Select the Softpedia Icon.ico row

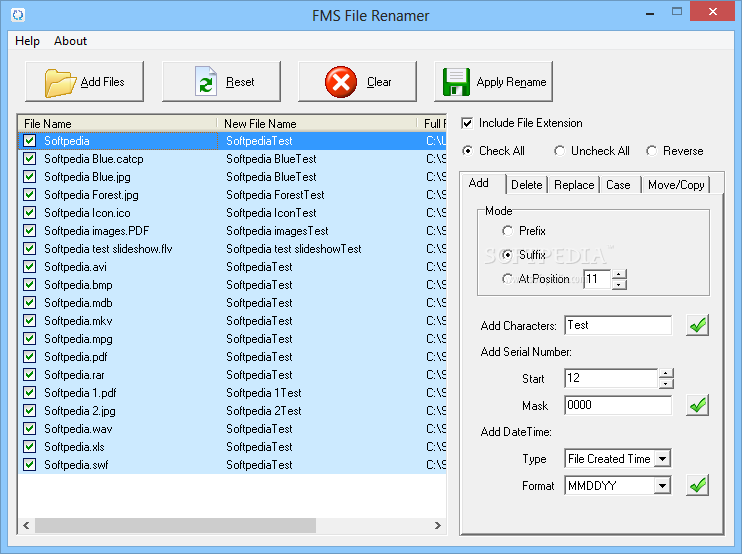(232, 212)
